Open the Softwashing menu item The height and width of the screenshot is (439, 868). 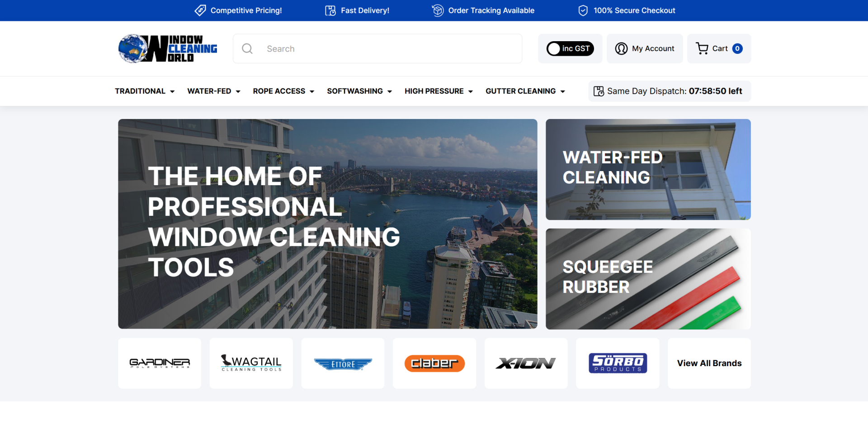coord(359,91)
